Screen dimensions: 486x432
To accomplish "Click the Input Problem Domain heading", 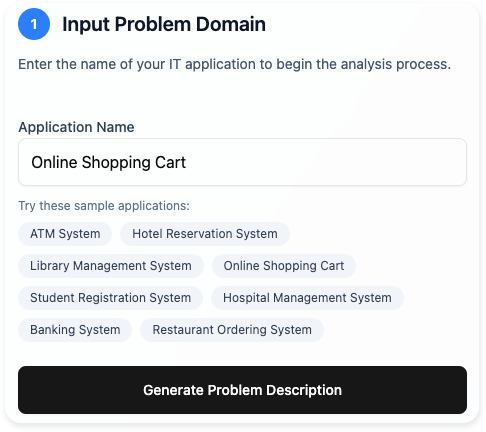I will [164, 24].
